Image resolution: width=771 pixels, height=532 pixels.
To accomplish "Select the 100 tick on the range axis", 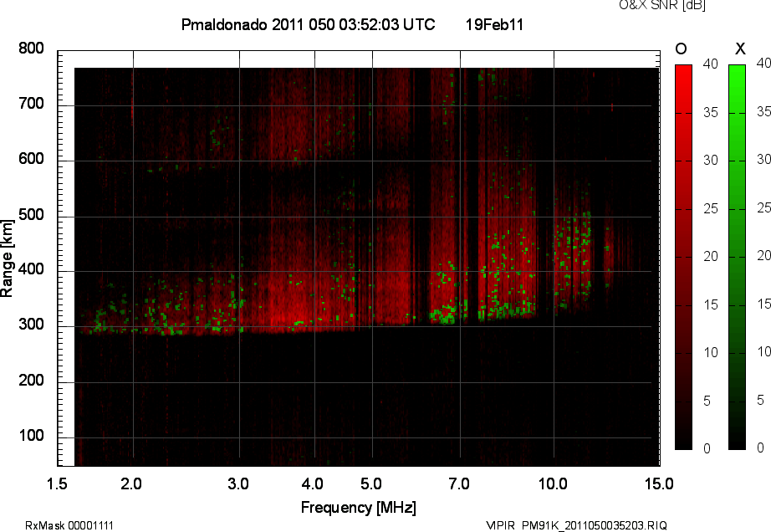I will point(32,437).
